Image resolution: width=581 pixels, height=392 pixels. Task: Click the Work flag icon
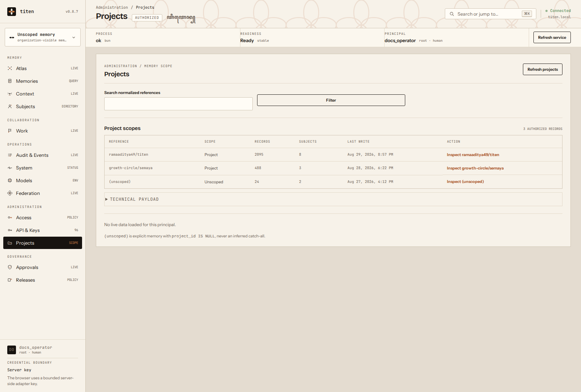coord(10,131)
